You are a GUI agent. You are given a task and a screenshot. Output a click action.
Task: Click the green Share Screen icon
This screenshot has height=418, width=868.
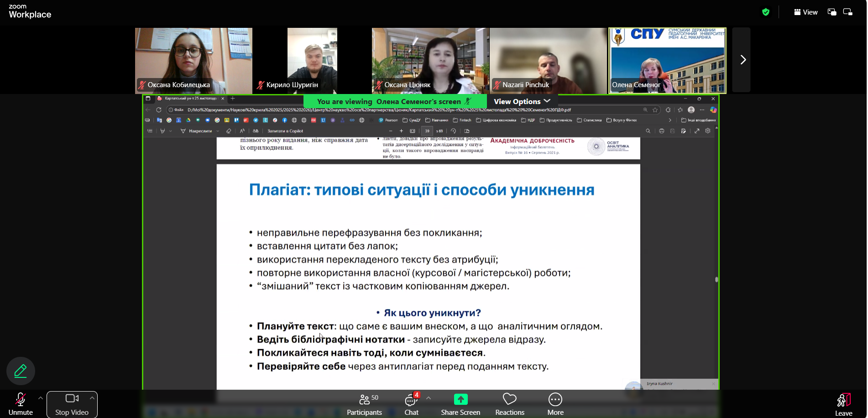460,400
